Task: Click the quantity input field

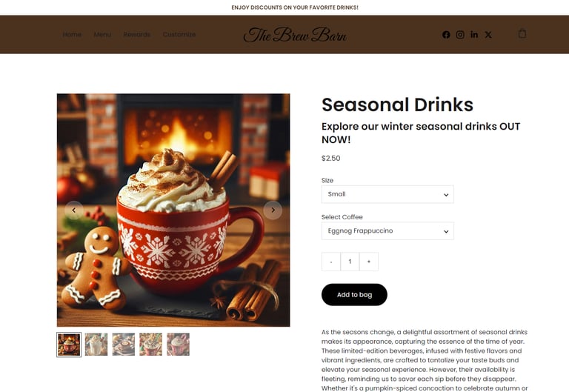Action: (x=350, y=262)
